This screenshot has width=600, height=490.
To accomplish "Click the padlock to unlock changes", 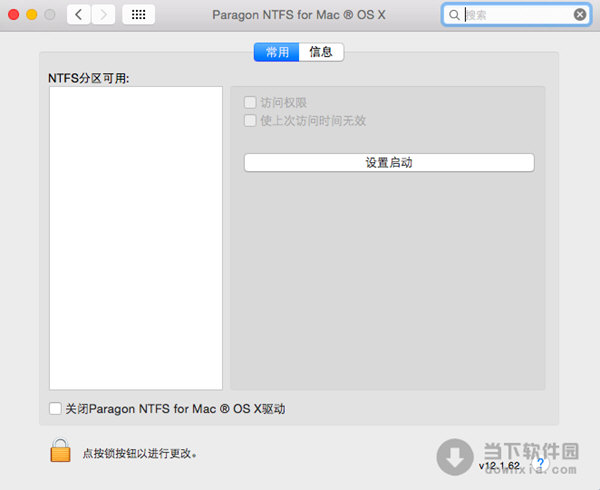I will (60, 451).
